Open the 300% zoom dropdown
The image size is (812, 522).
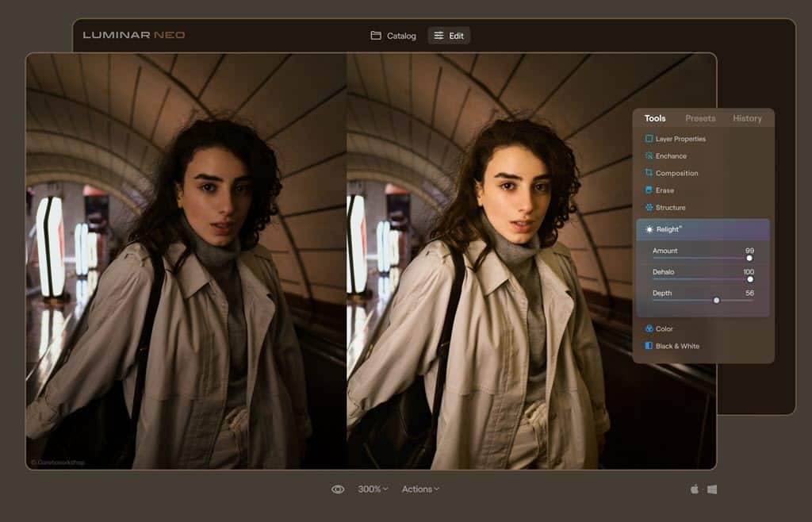373,489
